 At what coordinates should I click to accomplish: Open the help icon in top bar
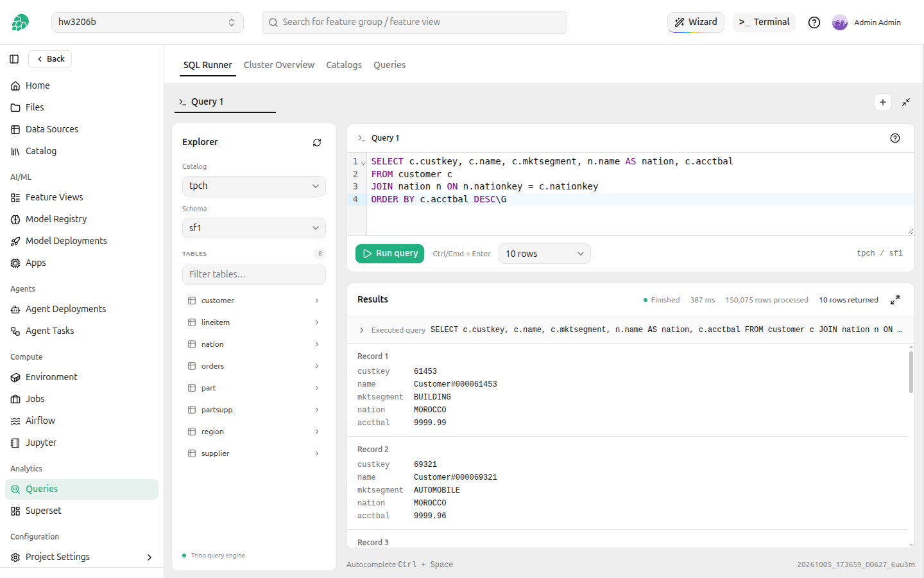coord(814,22)
